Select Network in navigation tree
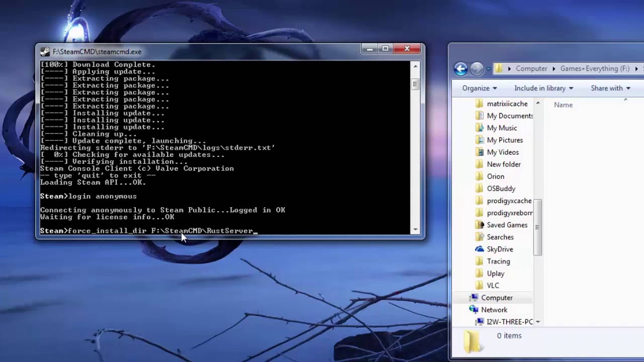The height and width of the screenshot is (362, 644). pos(494,310)
